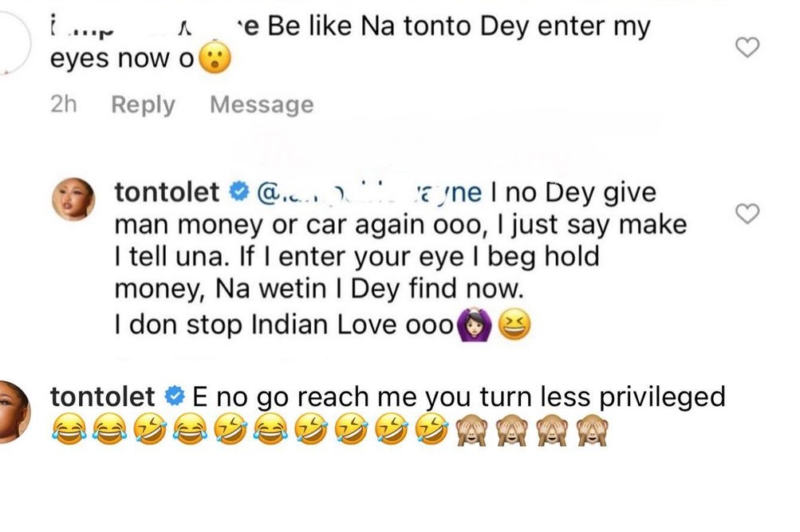Click the 2h timestamp
800x532 pixels.
coord(63,104)
